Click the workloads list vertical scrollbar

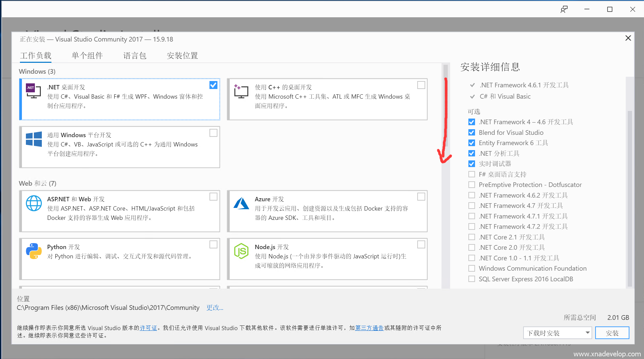pyautogui.click(x=445, y=106)
